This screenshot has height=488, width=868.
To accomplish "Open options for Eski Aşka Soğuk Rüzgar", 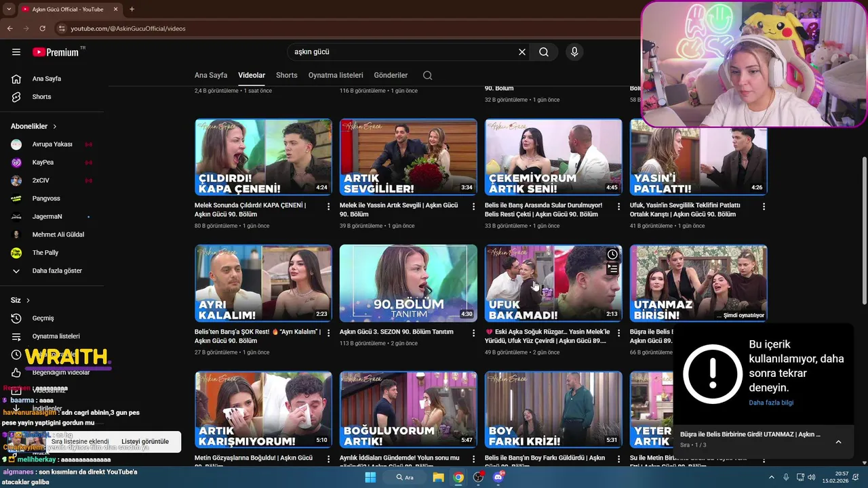I will coord(618,333).
